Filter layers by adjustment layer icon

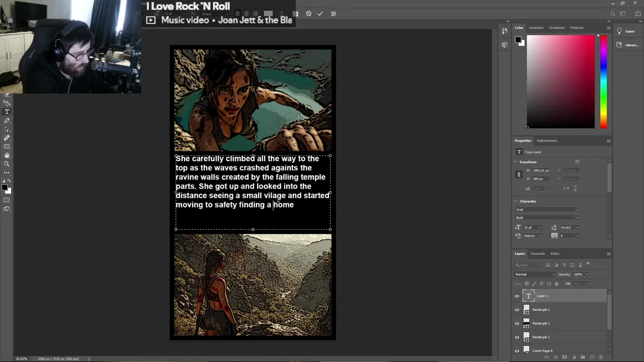pyautogui.click(x=556, y=265)
